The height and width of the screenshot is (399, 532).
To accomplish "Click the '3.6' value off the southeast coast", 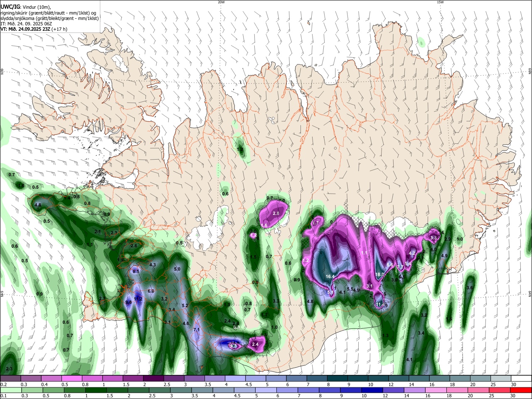I will (x=470, y=288).
